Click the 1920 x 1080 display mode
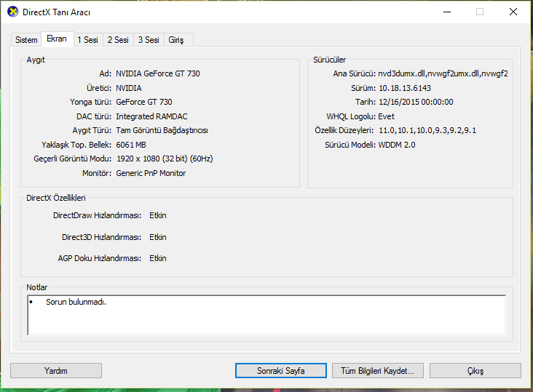The height and width of the screenshot is (392, 533). click(165, 159)
